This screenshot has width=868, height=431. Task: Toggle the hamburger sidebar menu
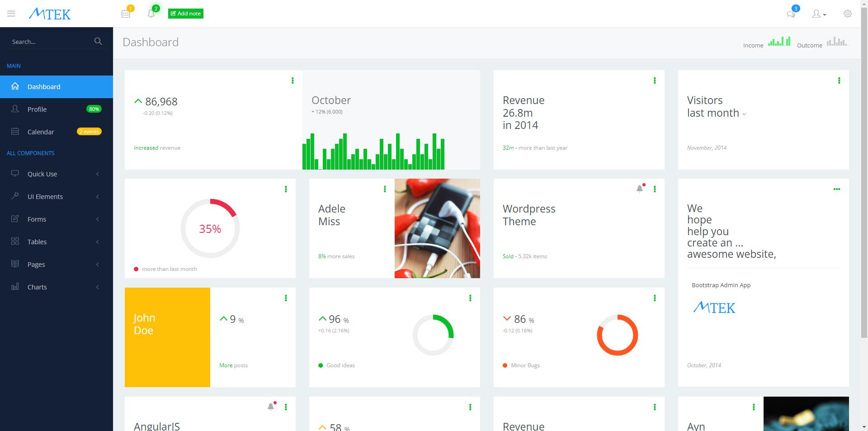pyautogui.click(x=11, y=14)
